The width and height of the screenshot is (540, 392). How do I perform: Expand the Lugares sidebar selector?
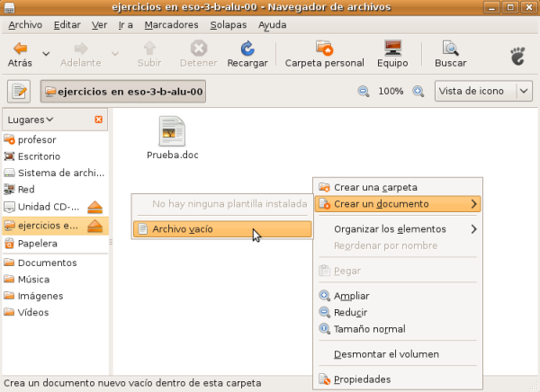pyautogui.click(x=31, y=120)
